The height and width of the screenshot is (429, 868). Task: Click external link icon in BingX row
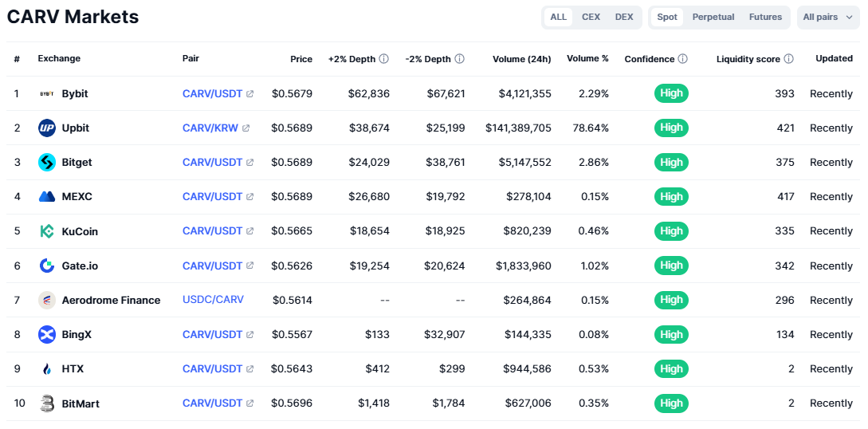[x=249, y=334]
